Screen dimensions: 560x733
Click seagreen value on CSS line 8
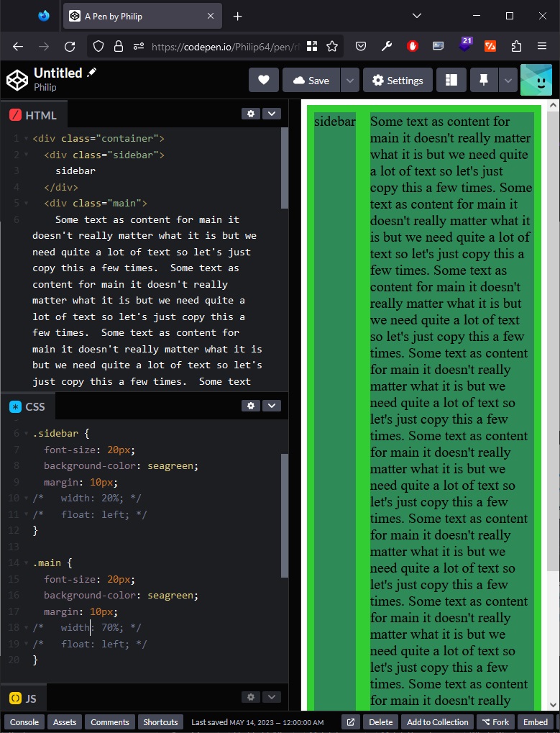coord(171,466)
